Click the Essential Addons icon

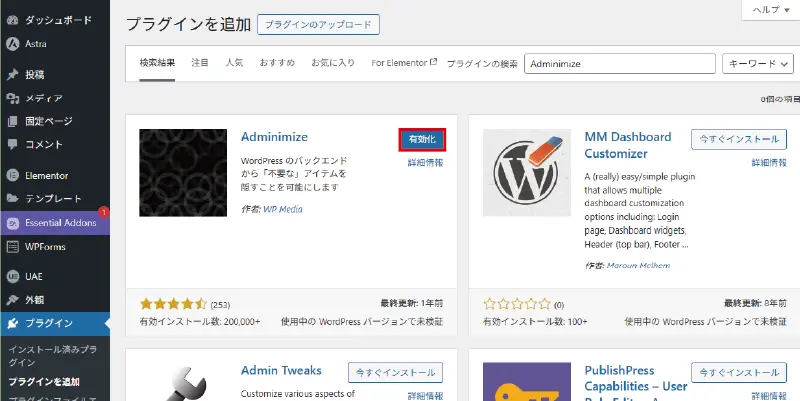[x=13, y=223]
